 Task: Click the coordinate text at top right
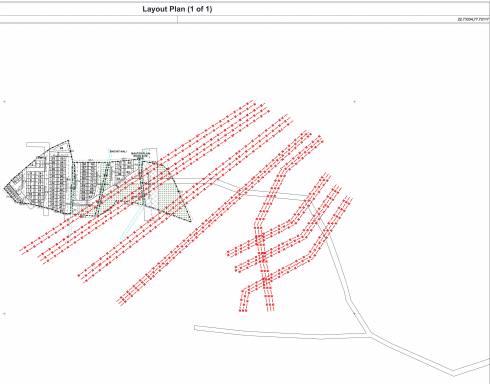pyautogui.click(x=473, y=20)
